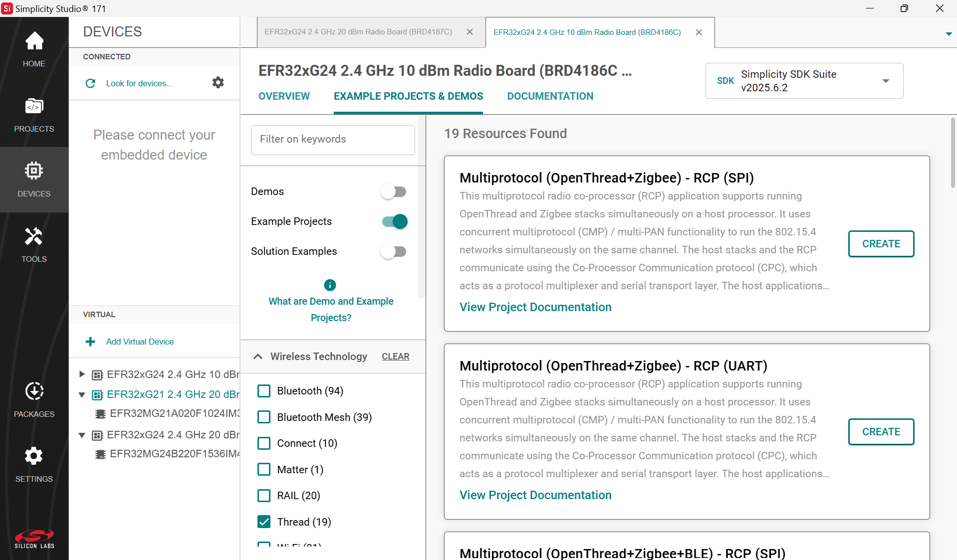Screen dimensions: 957x560
Task: Click the plus icon for Add Virtual Device
Action: tap(90, 342)
